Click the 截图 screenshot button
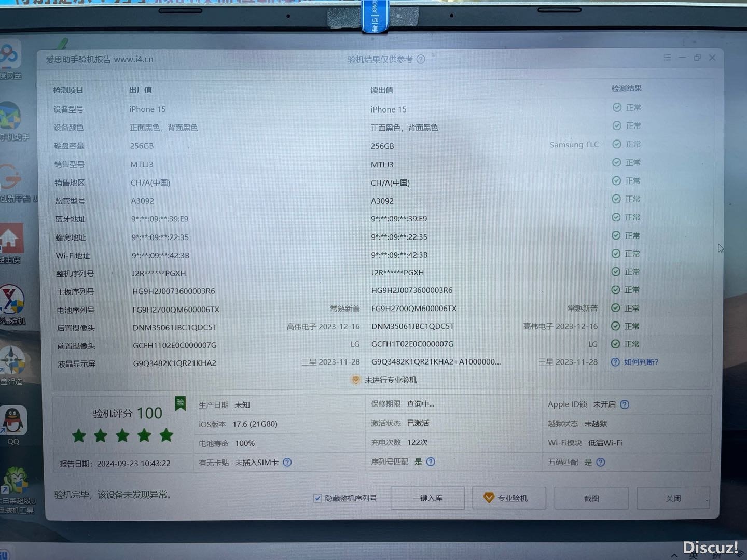The width and height of the screenshot is (747, 560). click(591, 498)
